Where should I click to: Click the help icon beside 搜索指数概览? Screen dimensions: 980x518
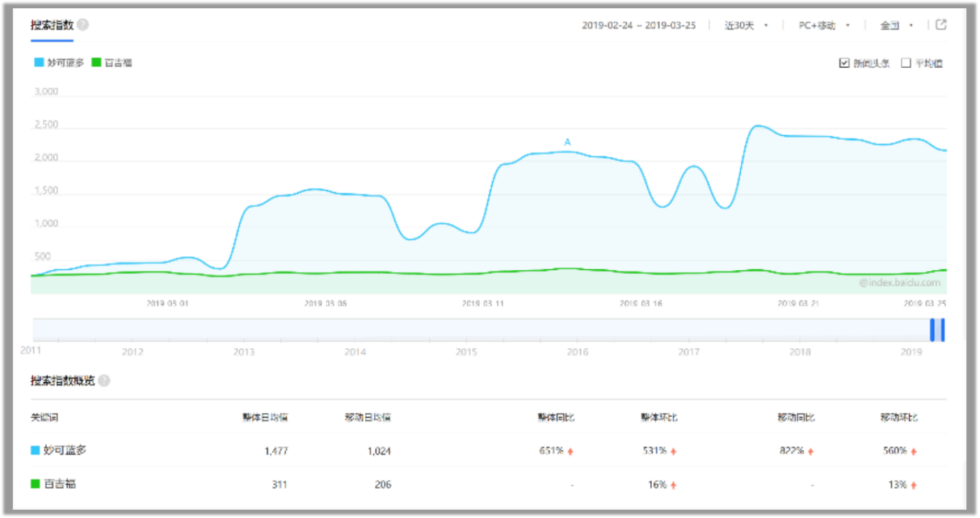[x=104, y=381]
